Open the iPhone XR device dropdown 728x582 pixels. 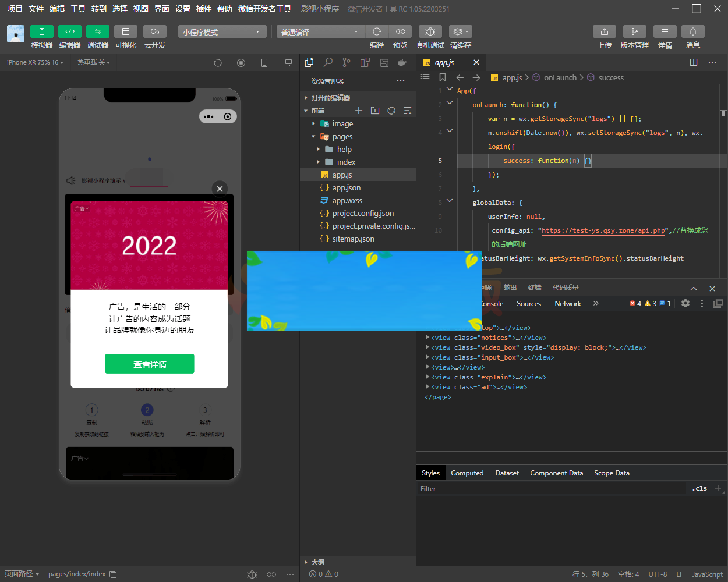[x=35, y=62]
